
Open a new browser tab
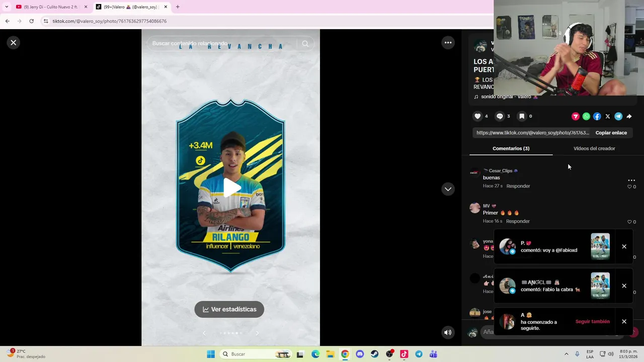178,7
